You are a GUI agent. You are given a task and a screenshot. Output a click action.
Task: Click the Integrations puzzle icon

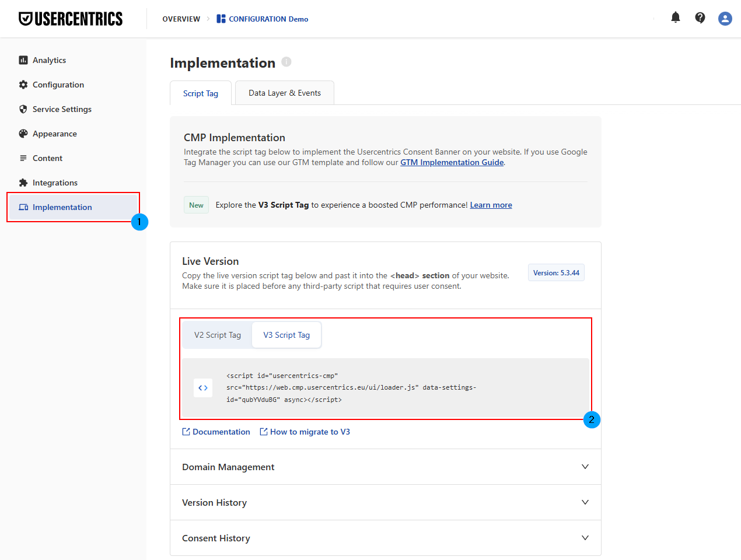(23, 183)
